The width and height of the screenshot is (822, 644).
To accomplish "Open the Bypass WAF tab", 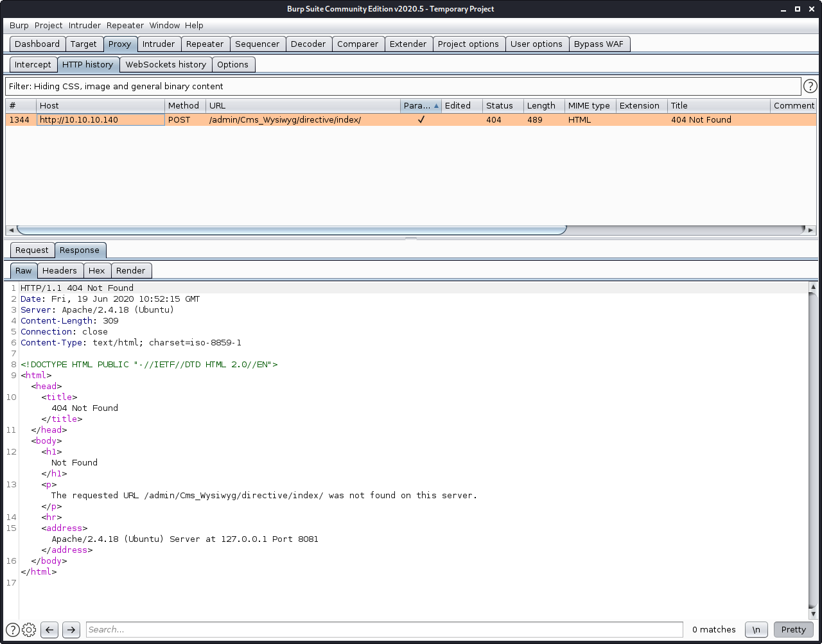I will [x=599, y=44].
